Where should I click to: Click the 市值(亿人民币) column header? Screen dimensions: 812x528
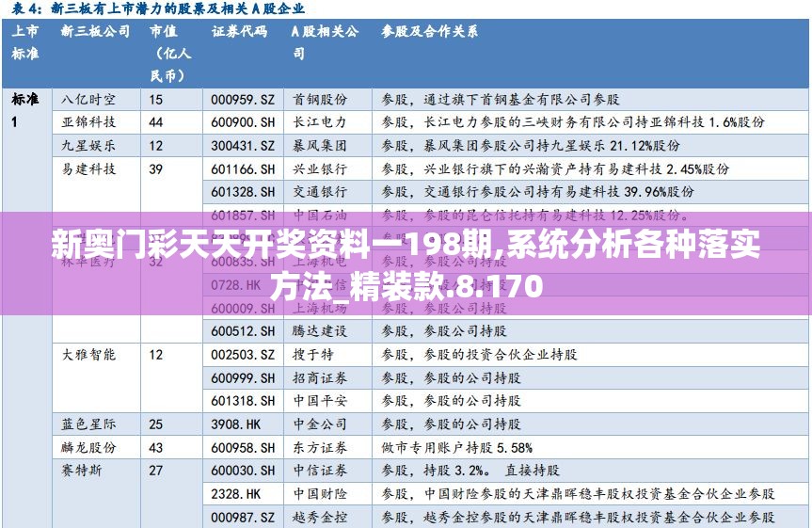(x=170, y=54)
